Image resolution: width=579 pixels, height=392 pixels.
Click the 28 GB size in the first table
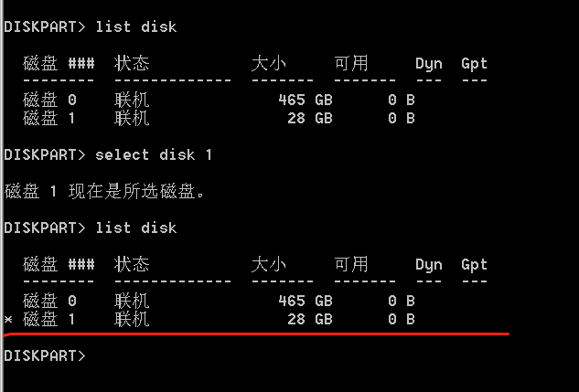(310, 119)
